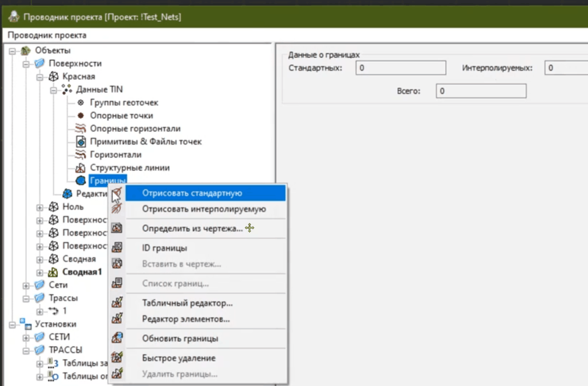Click the Быстрое удаление menu icon
This screenshot has width=588, height=386.
[117, 357]
